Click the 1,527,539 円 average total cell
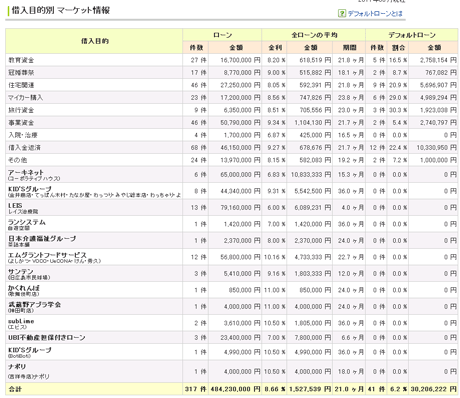This screenshot has width=460, height=398. tap(310, 389)
